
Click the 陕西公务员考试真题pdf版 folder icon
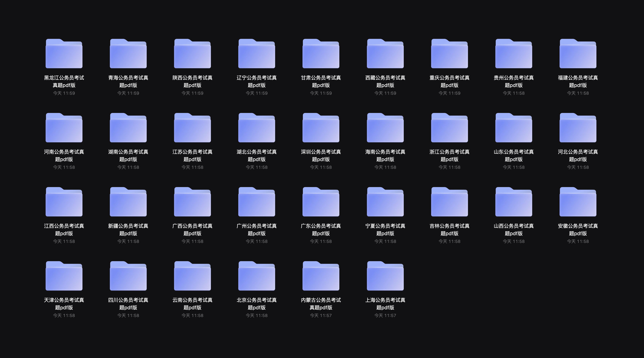coord(192,54)
